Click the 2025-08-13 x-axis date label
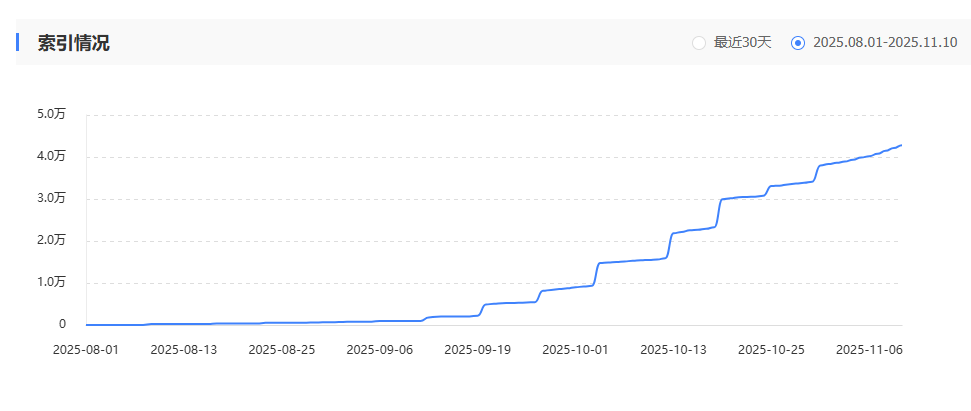 (x=184, y=350)
